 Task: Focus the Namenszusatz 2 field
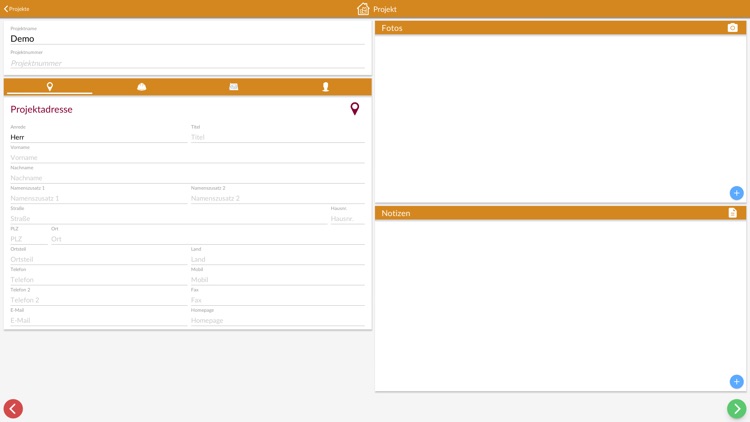278,198
